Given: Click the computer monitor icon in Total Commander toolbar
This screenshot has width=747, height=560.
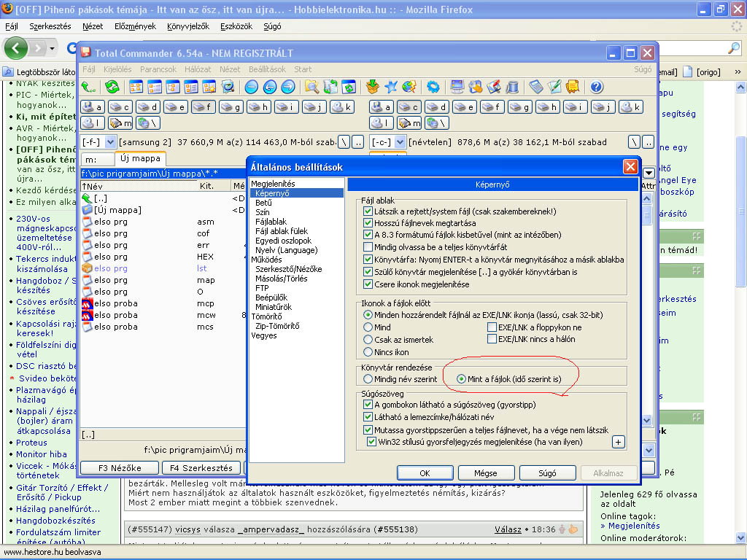Looking at the screenshot, I should [x=457, y=87].
